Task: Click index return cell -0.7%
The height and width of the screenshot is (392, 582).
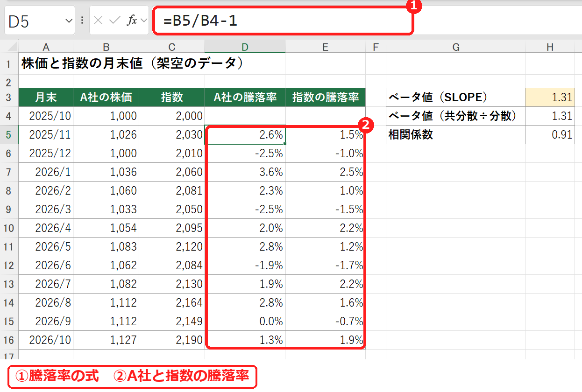Action: 326,322
